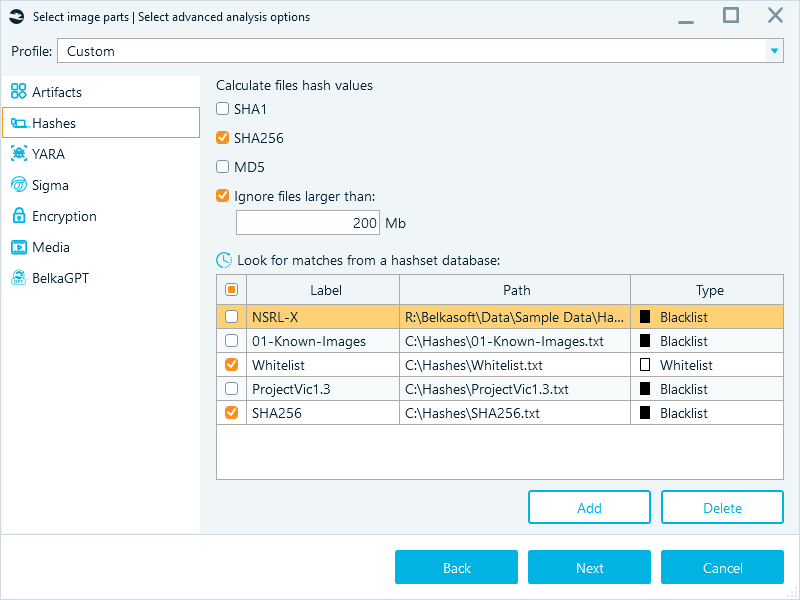Click Next to continue
This screenshot has width=800, height=600.
point(589,567)
